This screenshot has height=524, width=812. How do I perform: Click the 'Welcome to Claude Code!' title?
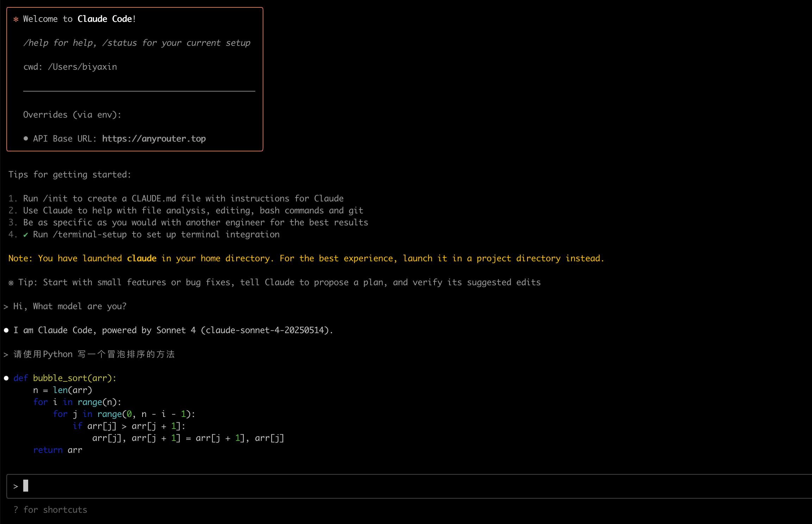(80, 19)
